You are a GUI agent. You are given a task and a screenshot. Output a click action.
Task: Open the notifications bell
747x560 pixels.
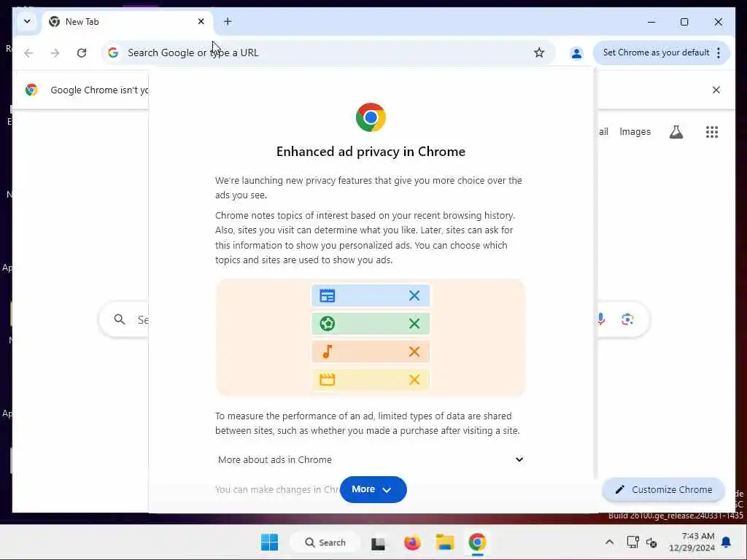point(726,542)
